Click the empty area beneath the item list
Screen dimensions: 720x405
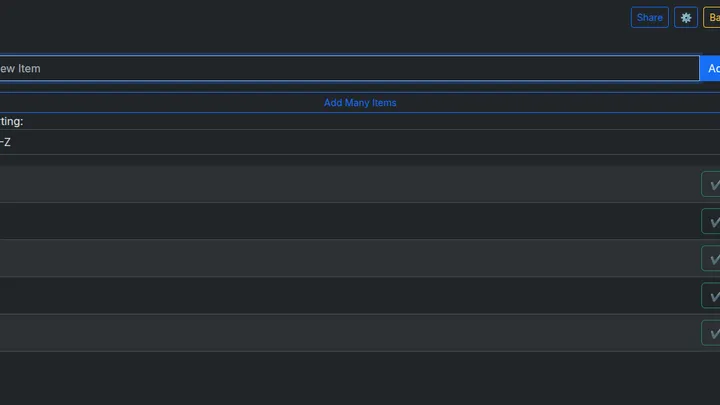[x=360, y=378]
